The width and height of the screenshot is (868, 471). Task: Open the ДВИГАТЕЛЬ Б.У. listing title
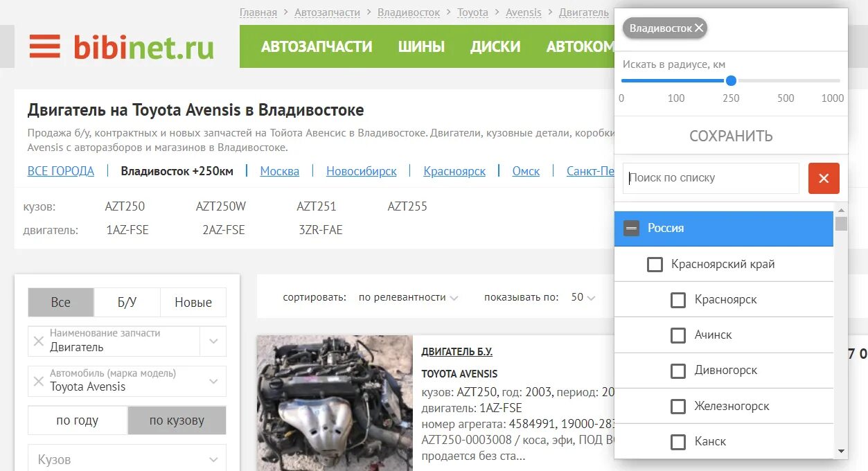click(457, 352)
